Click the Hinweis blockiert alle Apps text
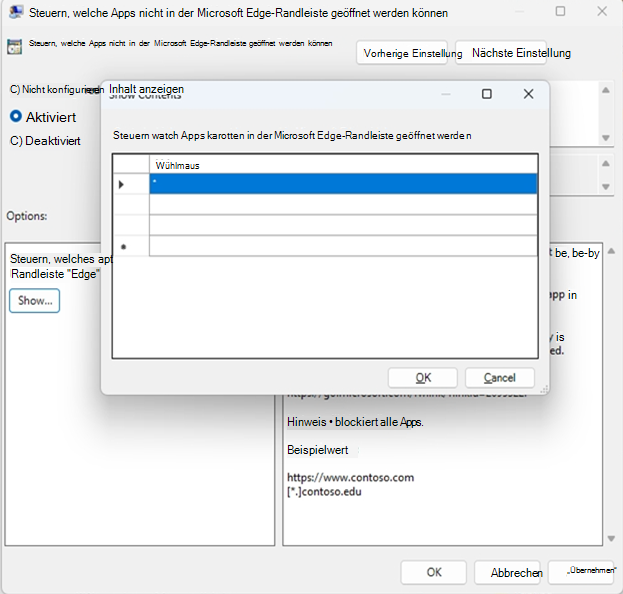This screenshot has width=623, height=594. (355, 422)
